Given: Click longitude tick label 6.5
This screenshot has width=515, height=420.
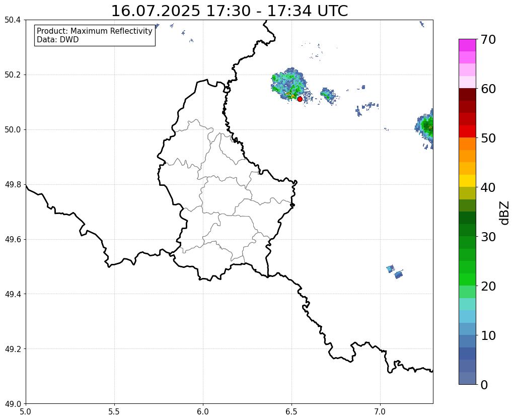Looking at the screenshot, I should click(291, 411).
